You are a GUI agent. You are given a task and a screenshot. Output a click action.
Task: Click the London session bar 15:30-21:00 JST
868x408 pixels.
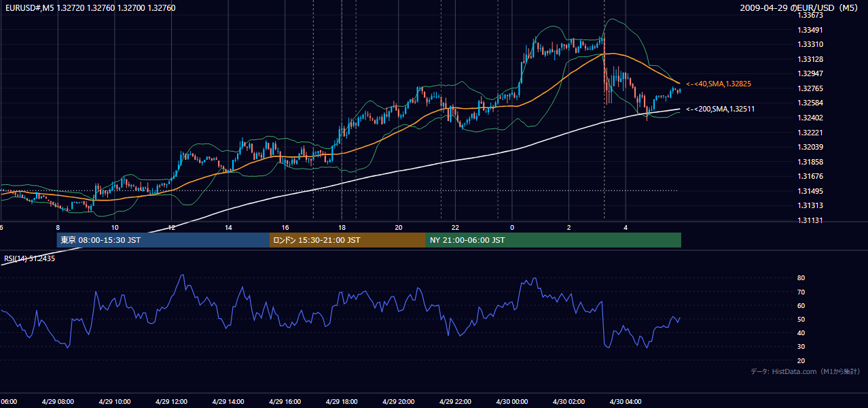[x=348, y=240]
